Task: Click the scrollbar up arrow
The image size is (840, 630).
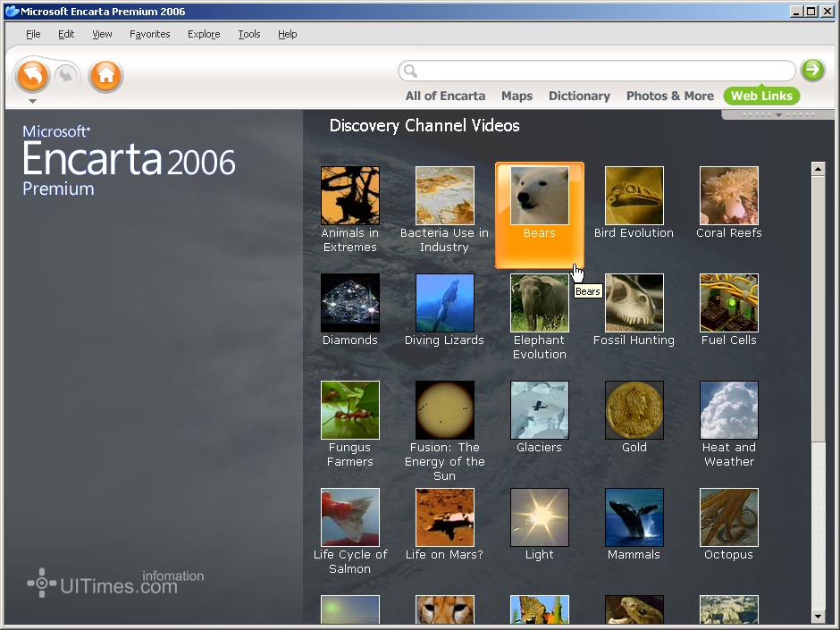Action: coord(818,169)
